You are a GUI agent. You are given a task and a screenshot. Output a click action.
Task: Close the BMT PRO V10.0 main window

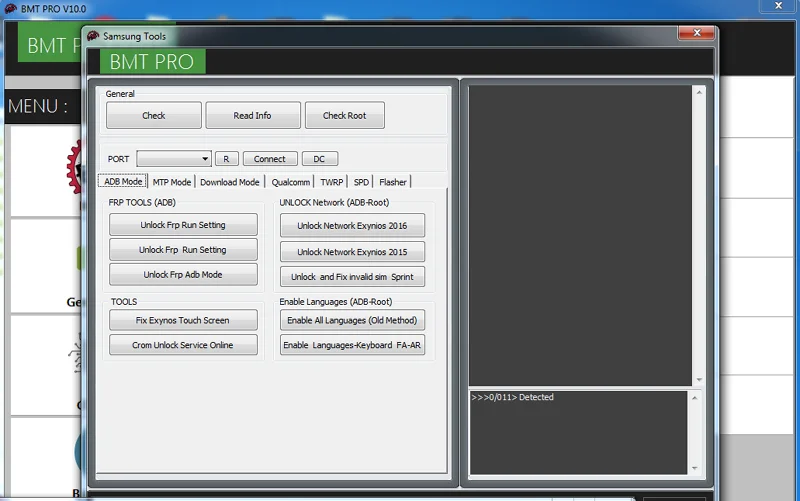pyautogui.click(x=779, y=6)
